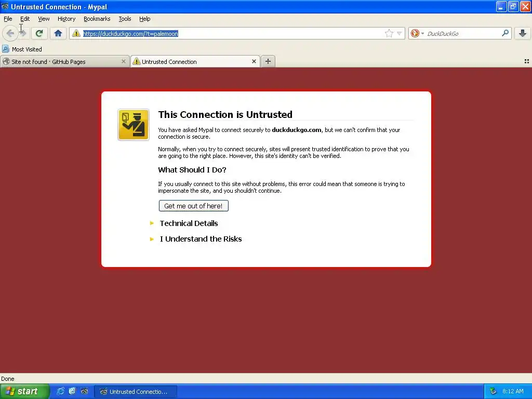
Task: Click the duckduckgo.com bold domain text
Action: (x=296, y=129)
